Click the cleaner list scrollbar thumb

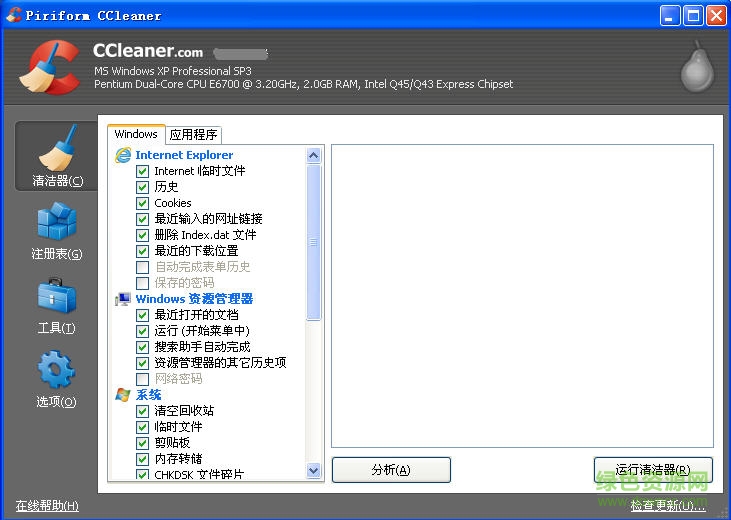coord(314,243)
